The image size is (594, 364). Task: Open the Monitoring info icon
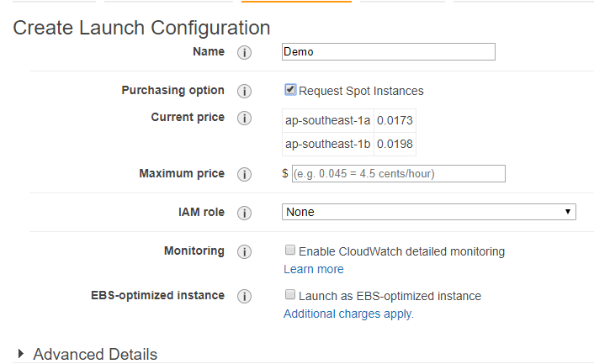pos(245,251)
